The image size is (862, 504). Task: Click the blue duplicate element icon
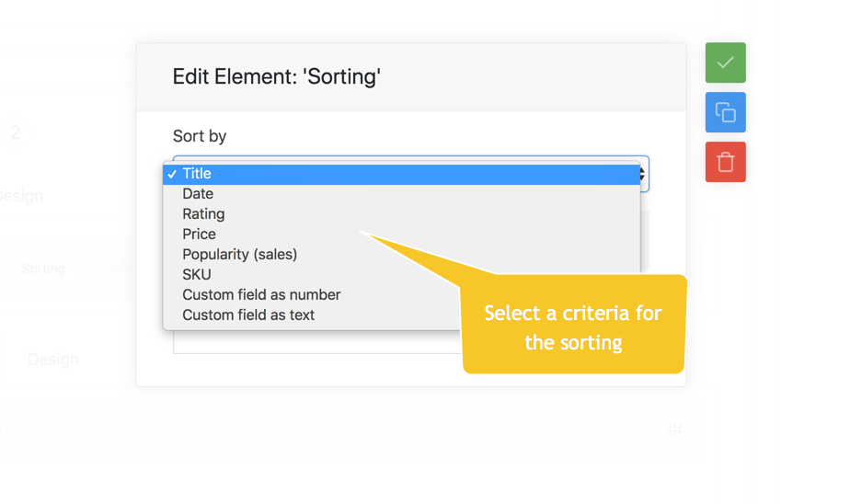click(x=725, y=112)
